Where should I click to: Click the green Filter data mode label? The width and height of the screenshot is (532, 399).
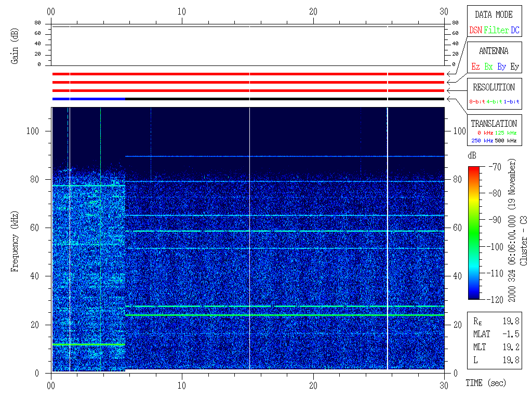coord(496,31)
